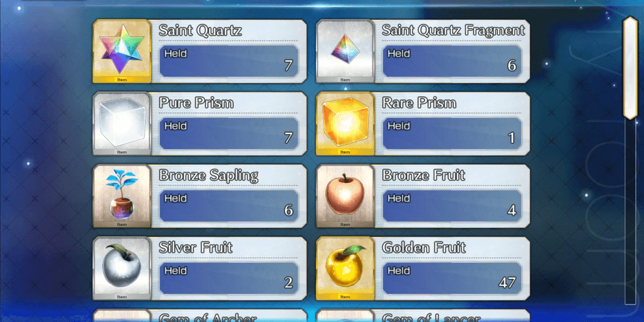Click the item list scrollbar handle
Screen dimensions: 644x322
[x=630, y=68]
